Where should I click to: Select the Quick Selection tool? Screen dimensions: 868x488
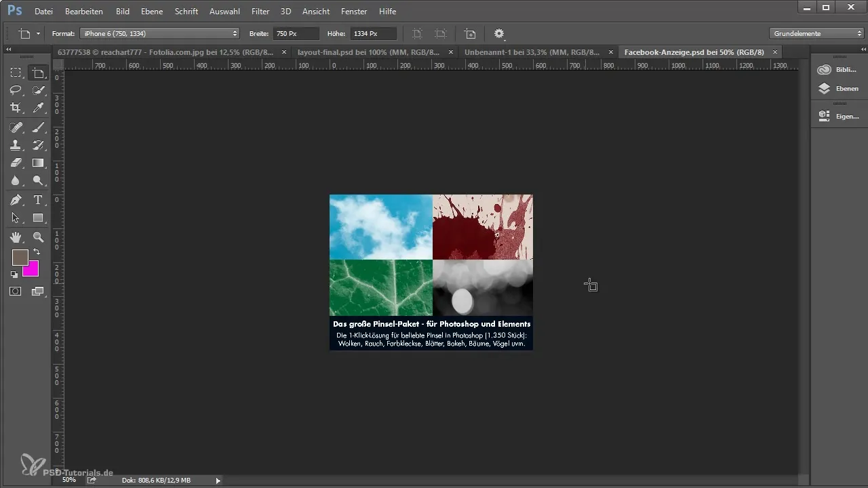pos(39,90)
